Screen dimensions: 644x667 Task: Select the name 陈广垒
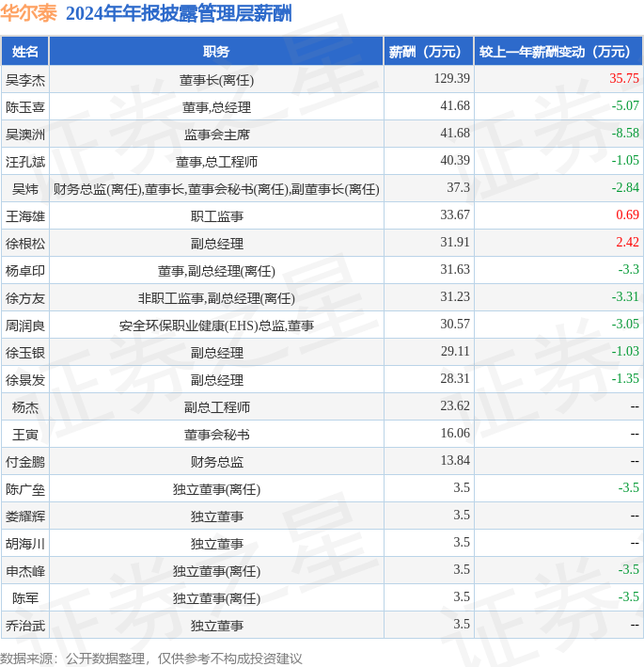(x=25, y=489)
